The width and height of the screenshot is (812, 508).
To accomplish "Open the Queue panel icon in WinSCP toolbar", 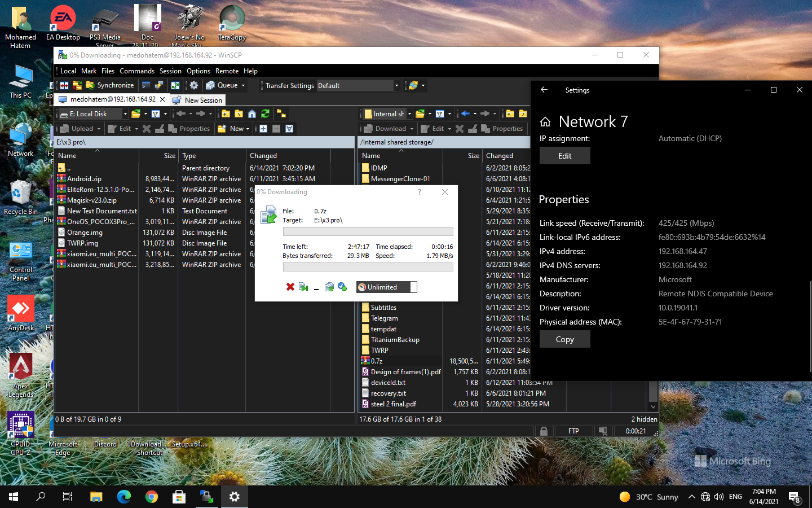I will pos(210,85).
